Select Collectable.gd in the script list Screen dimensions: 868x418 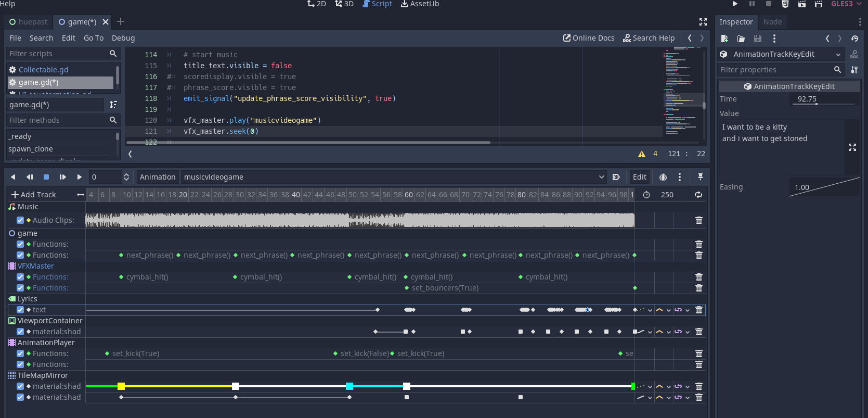tap(43, 70)
